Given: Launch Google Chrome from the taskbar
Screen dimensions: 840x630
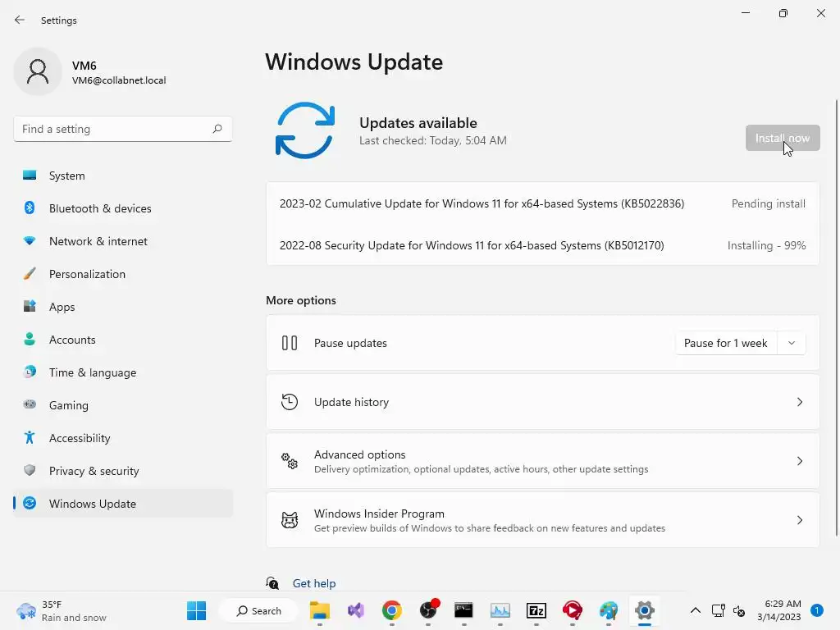Looking at the screenshot, I should (x=391, y=610).
